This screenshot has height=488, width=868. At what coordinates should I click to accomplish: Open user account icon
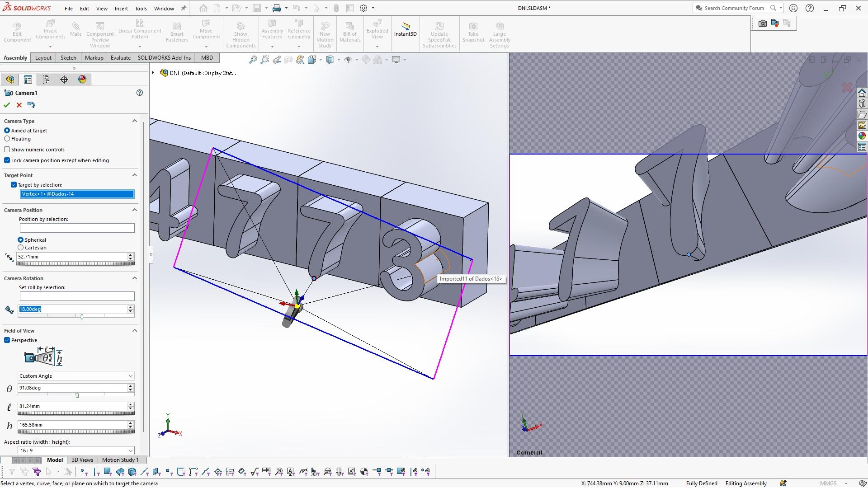coord(793,8)
